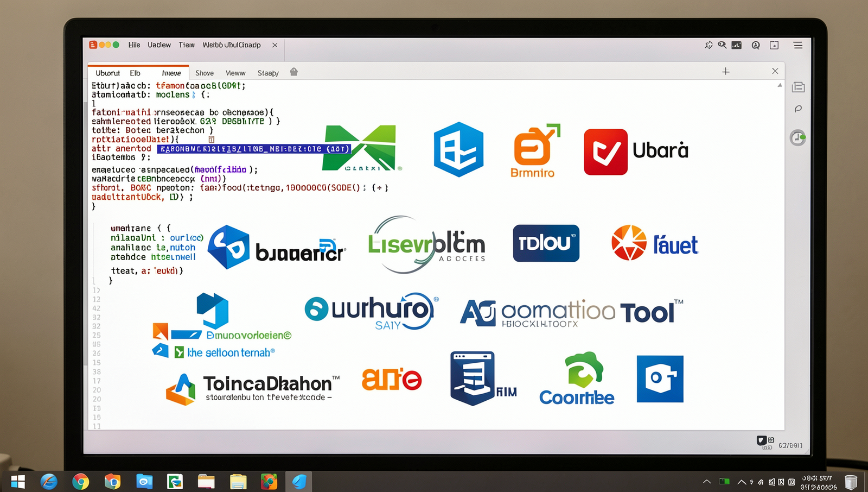The image size is (868, 492).
Task: Select the Staapy tab
Action: (x=268, y=73)
